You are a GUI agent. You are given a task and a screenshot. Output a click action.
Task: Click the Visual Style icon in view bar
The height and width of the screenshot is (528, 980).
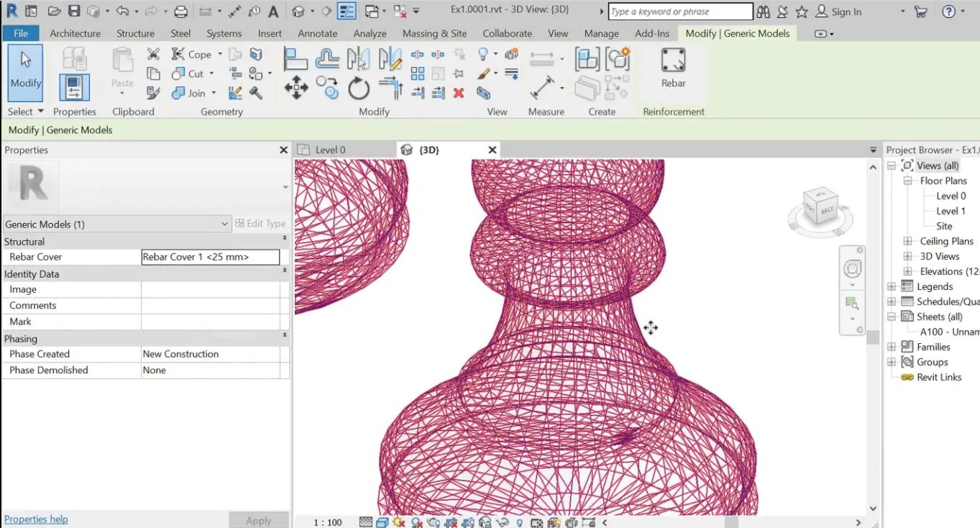383,522
